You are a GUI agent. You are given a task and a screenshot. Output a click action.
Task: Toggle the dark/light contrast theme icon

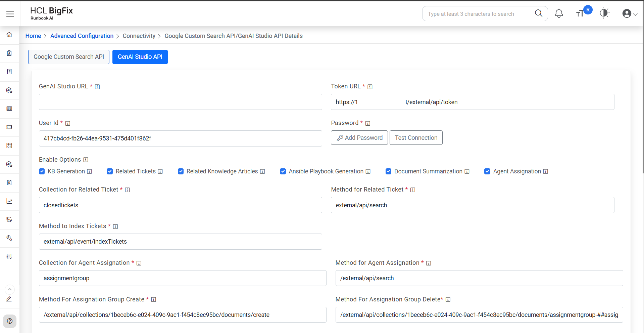click(x=604, y=13)
